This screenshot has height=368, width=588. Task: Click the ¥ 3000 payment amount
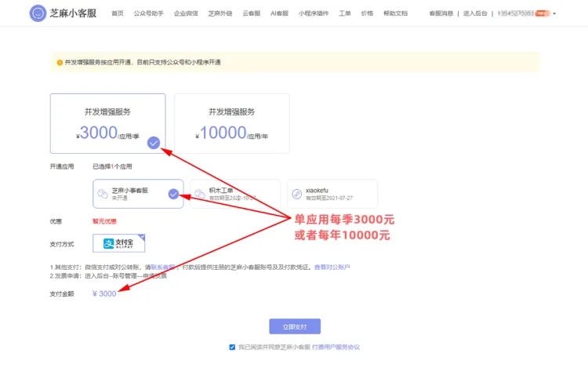104,293
